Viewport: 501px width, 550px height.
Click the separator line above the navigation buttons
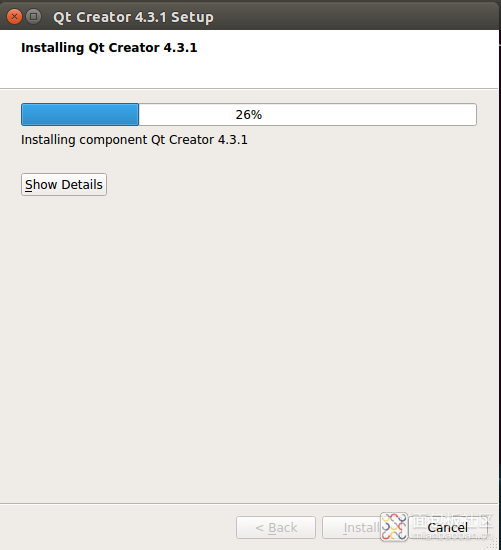[249, 504]
